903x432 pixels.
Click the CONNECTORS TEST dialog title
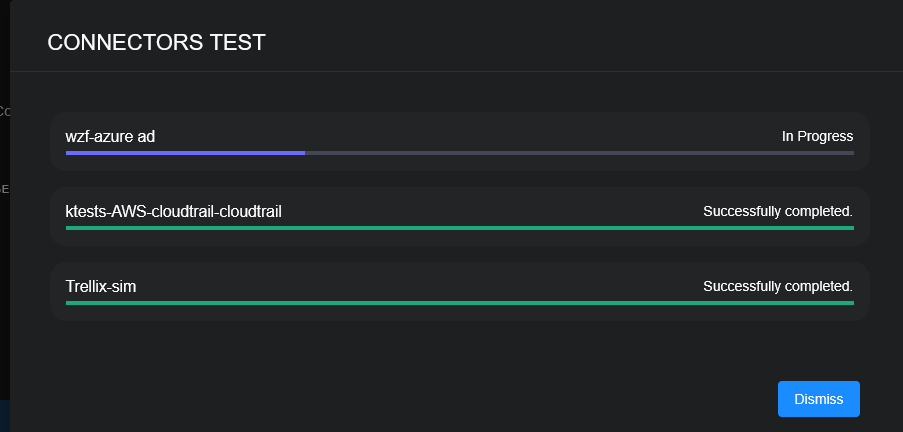(156, 42)
